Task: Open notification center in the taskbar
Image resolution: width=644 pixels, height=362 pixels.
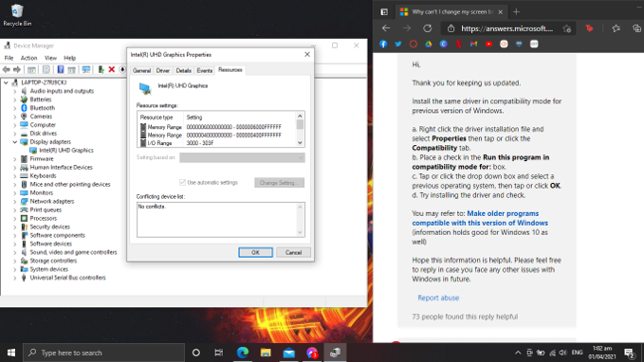Action: click(x=629, y=353)
